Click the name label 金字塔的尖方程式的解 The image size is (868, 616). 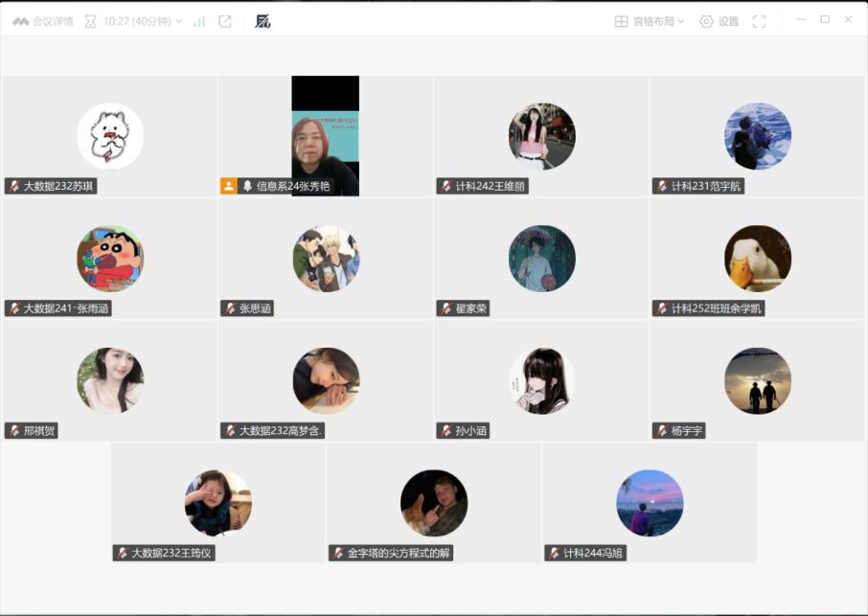398,553
